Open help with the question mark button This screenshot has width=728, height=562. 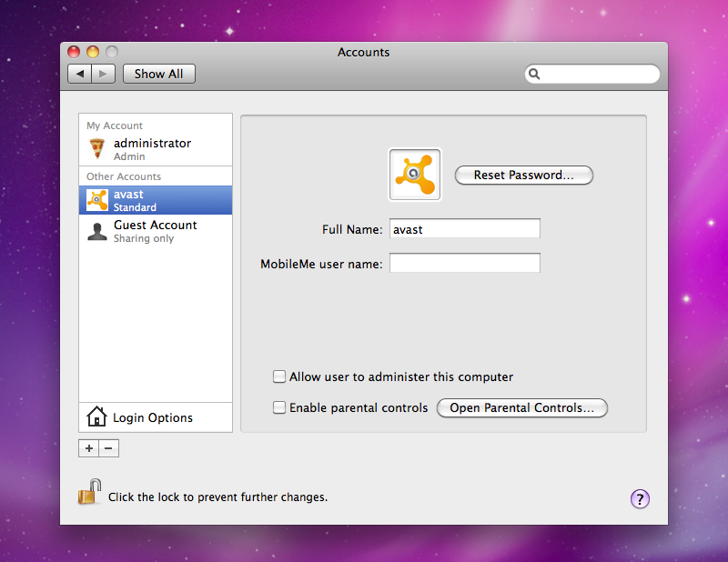point(640,499)
